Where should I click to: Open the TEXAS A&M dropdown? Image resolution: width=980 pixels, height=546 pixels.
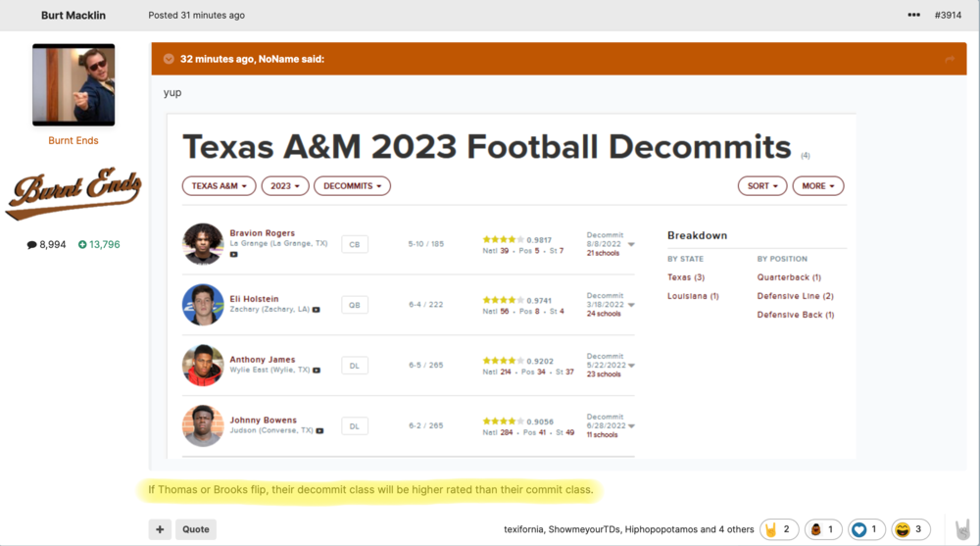(219, 185)
